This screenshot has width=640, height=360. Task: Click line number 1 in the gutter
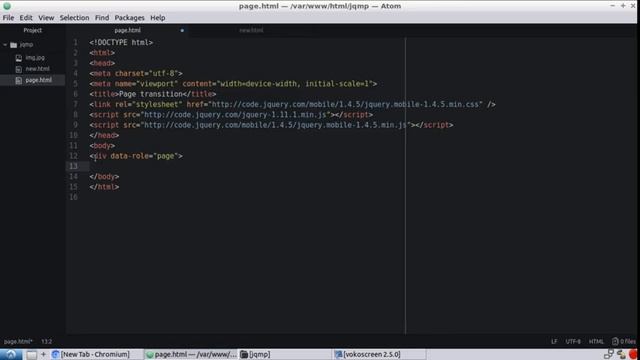pyautogui.click(x=75, y=42)
